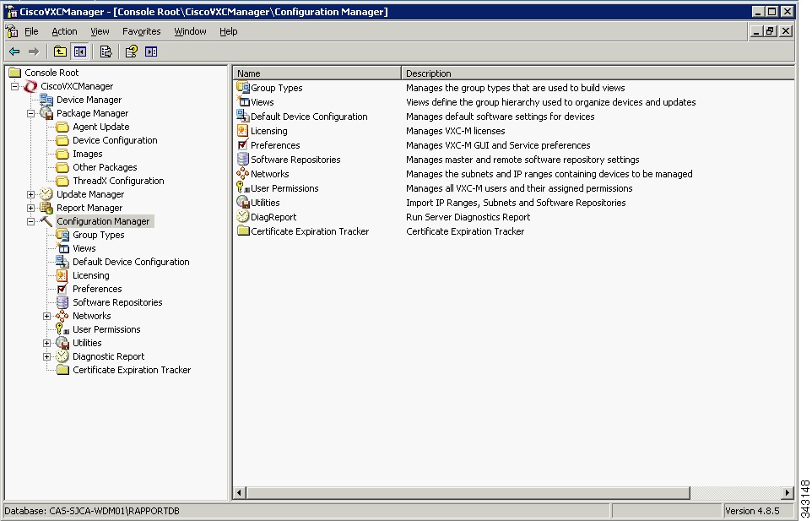Select Console Root in the tree
Viewport: 812px width, 521px height.
(x=51, y=73)
